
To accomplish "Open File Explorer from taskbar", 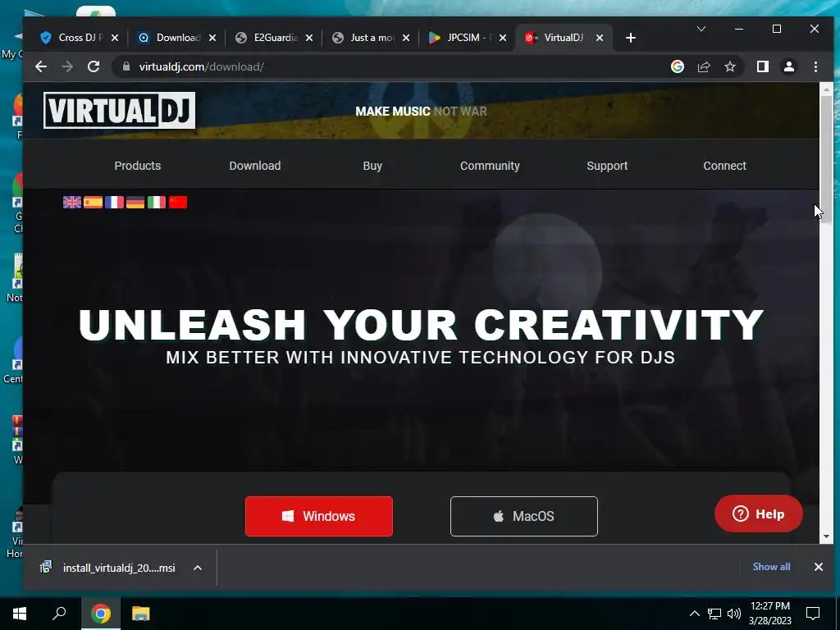I will pyautogui.click(x=141, y=614).
